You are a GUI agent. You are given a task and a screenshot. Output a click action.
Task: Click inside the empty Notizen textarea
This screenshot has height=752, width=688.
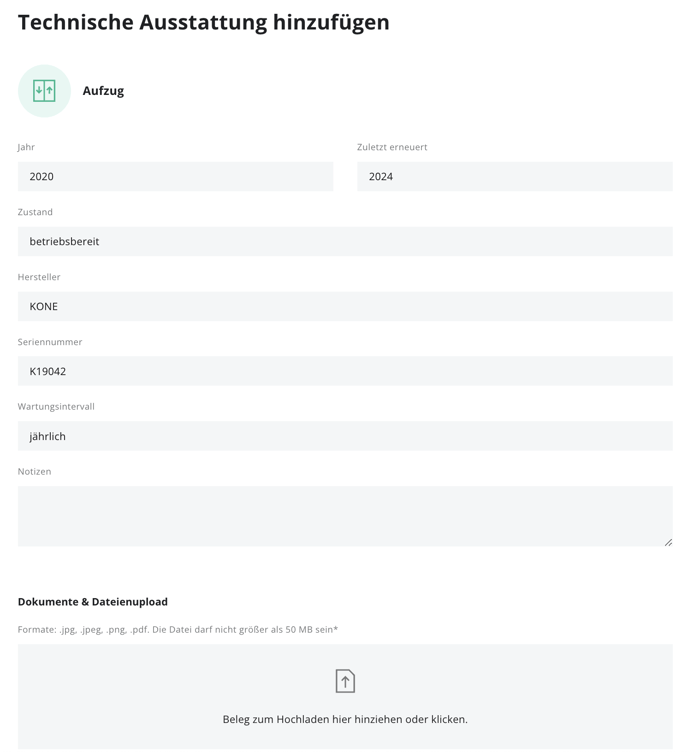click(345, 517)
